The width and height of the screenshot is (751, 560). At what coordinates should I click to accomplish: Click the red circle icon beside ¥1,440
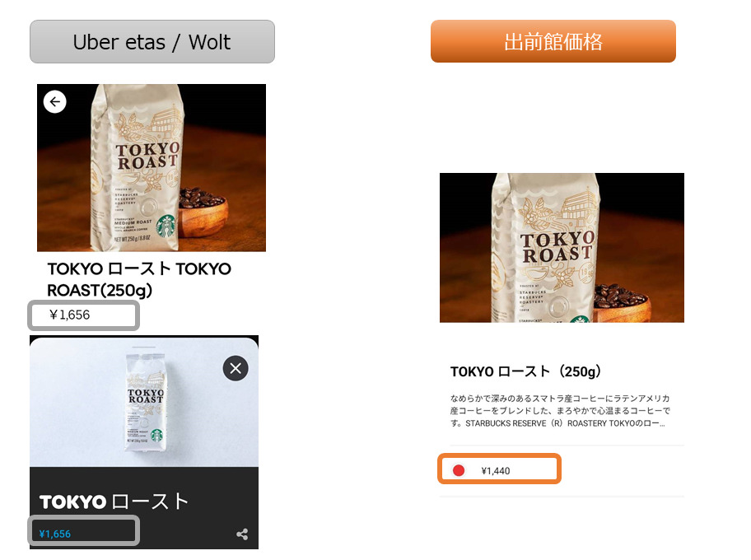pos(459,470)
